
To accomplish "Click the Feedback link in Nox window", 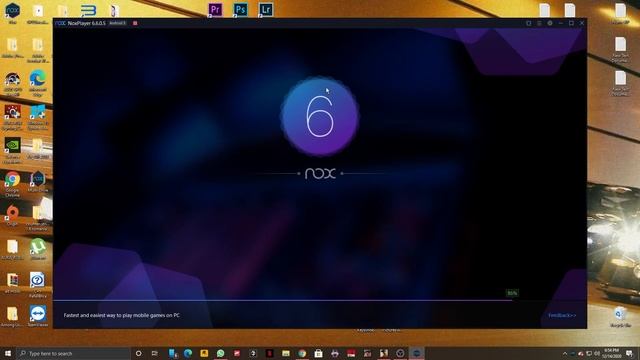I will coord(562,315).
